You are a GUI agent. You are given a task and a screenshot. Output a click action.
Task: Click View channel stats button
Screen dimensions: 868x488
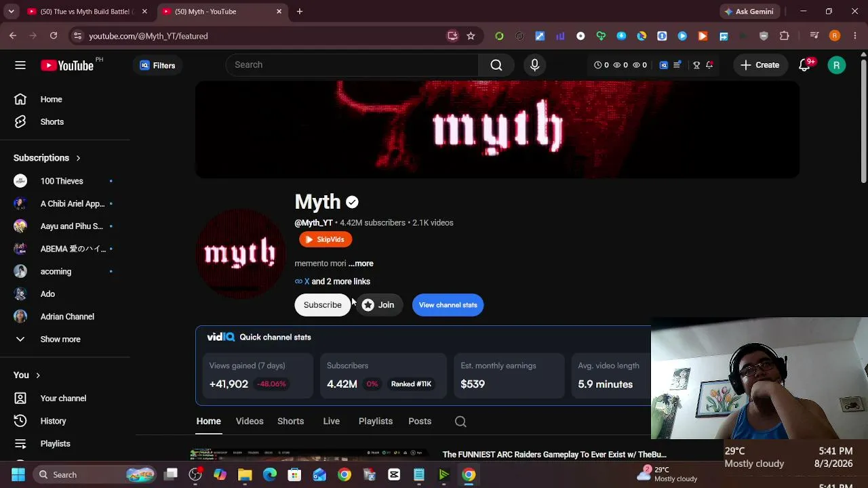coord(448,305)
